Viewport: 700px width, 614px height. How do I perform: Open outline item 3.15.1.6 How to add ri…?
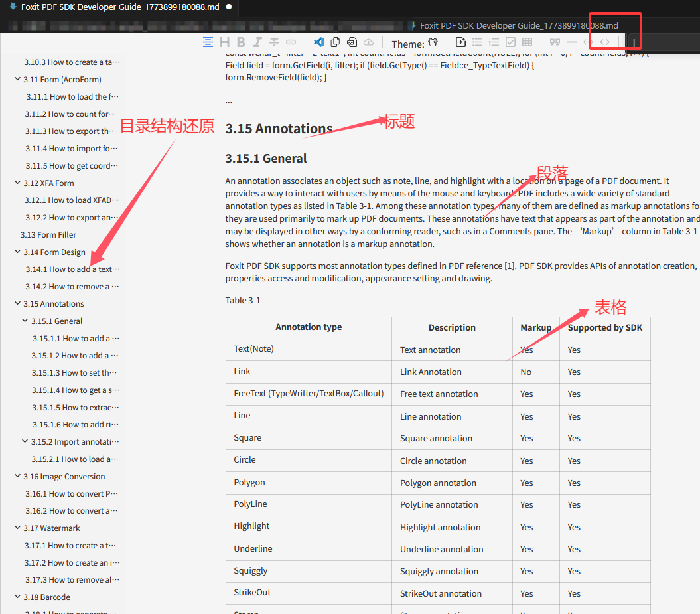click(x=76, y=424)
